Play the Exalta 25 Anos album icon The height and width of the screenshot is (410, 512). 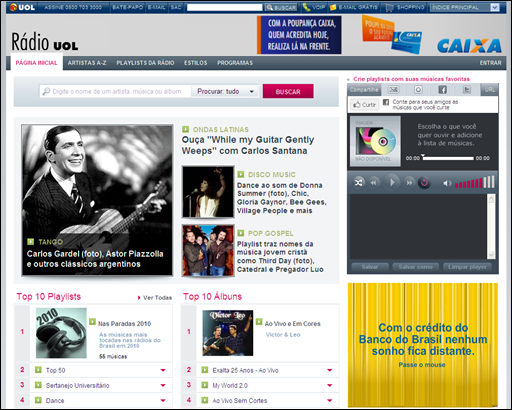205,370
